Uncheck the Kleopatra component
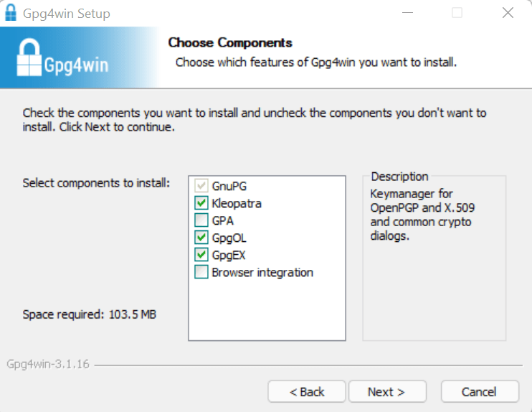The height and width of the screenshot is (412, 532). click(x=201, y=203)
